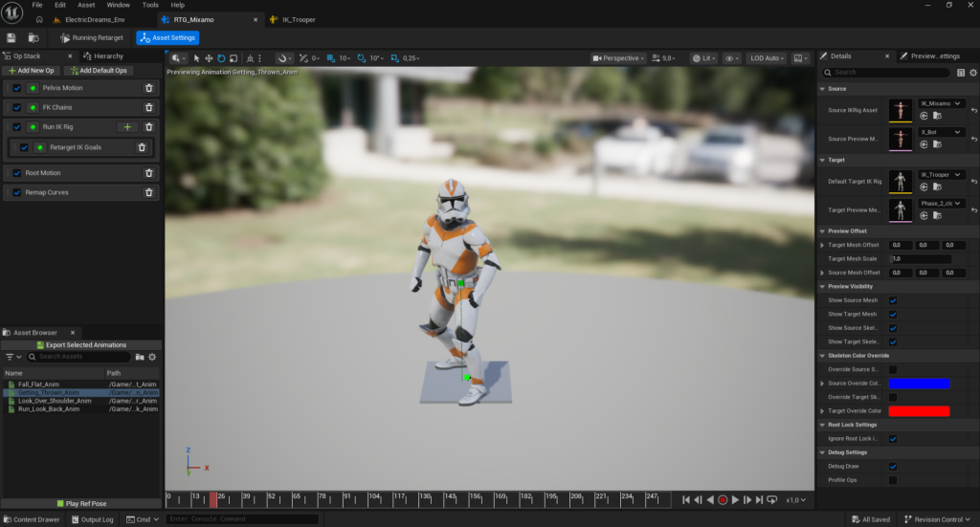Screen dimensions: 980x527
Task: Collapse the Preview Visibility section
Action: 822,287
